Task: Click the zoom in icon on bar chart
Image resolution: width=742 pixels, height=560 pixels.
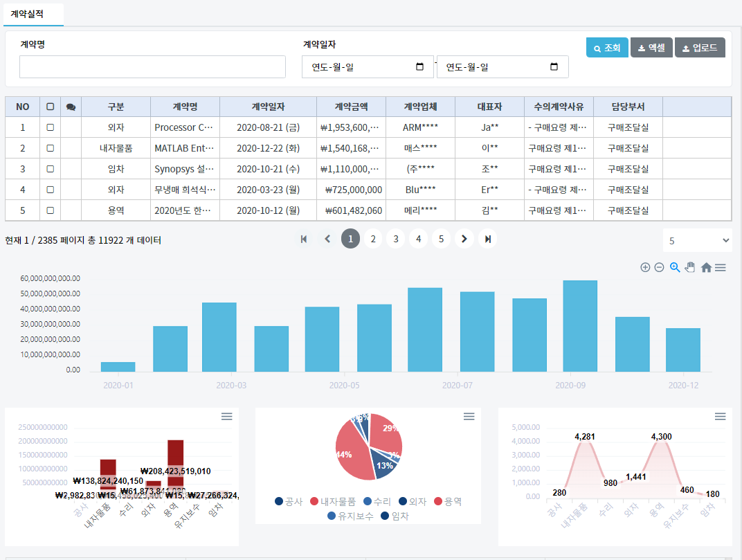Action: 645,267
